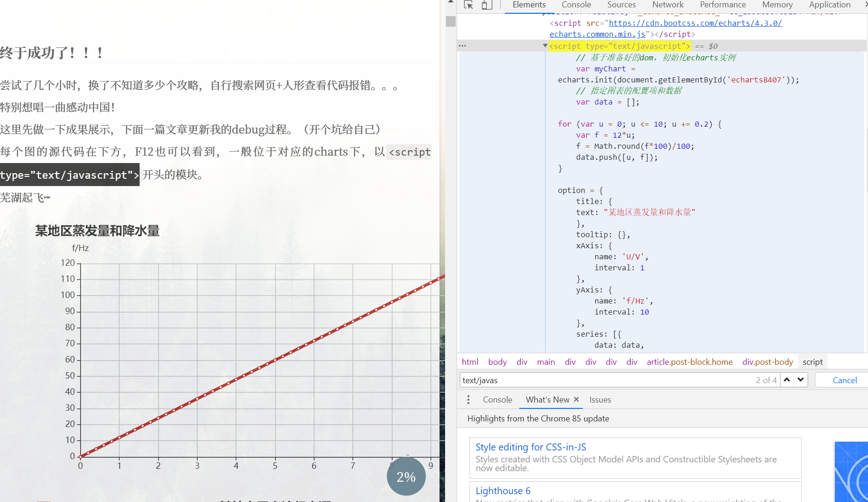Open the Network panel tab

point(668,5)
